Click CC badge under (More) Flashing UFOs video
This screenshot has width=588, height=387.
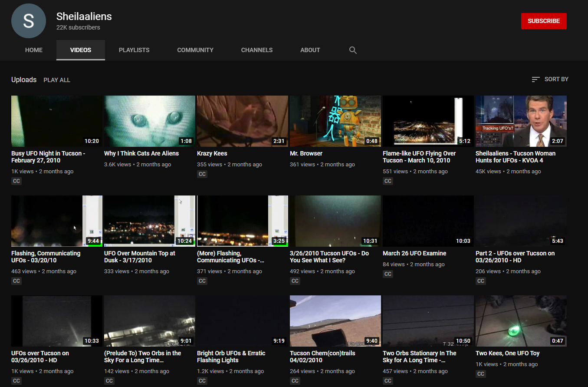[x=202, y=281]
